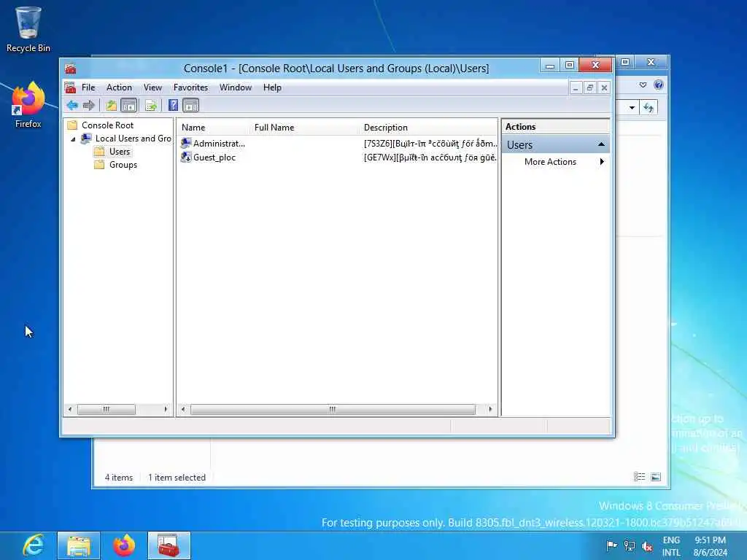Click the Console Root folder icon
The width and height of the screenshot is (747, 560).
72,125
